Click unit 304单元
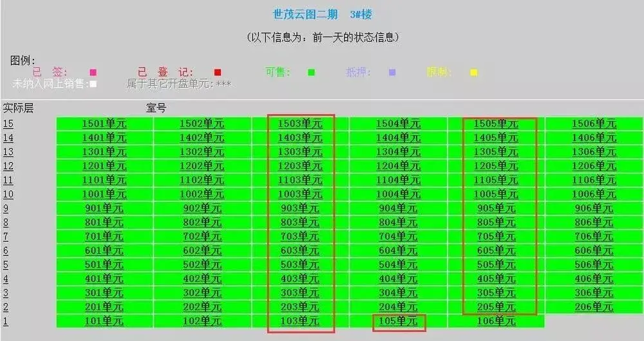The image size is (644, 341). (399, 293)
